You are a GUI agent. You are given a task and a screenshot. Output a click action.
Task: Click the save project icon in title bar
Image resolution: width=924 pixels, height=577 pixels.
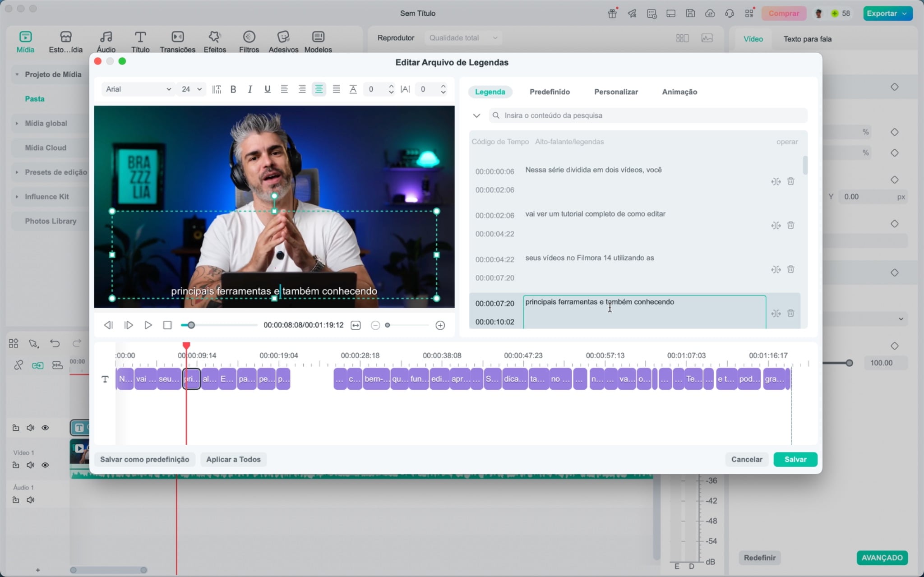point(690,13)
